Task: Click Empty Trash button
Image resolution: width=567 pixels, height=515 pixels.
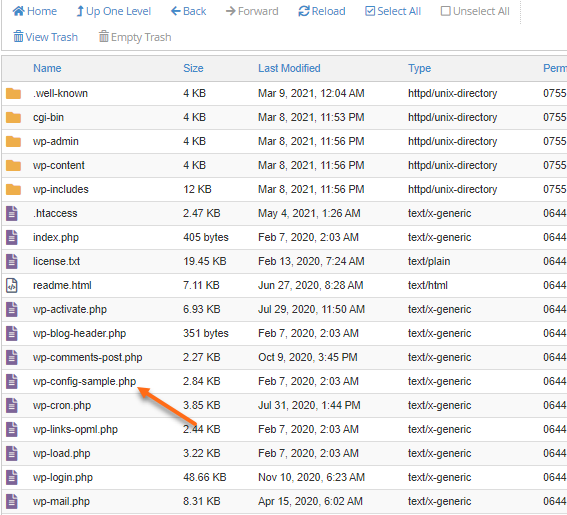Action: point(135,37)
